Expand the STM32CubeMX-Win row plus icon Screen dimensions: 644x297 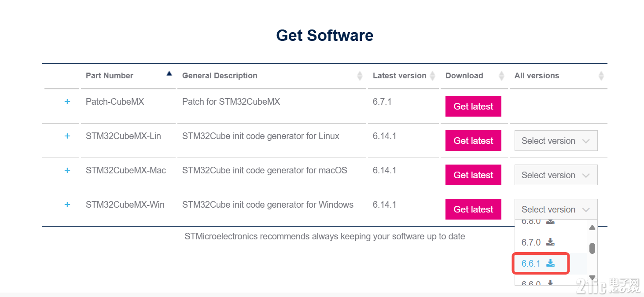click(x=67, y=205)
